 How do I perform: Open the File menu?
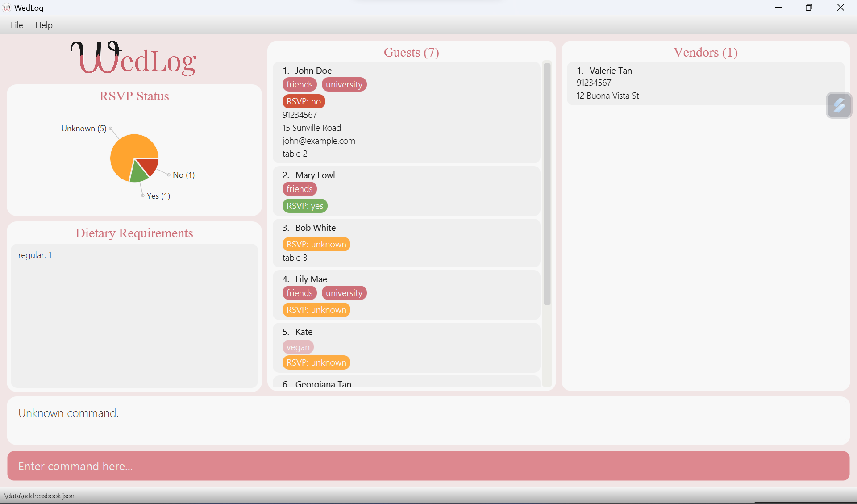[x=17, y=25]
